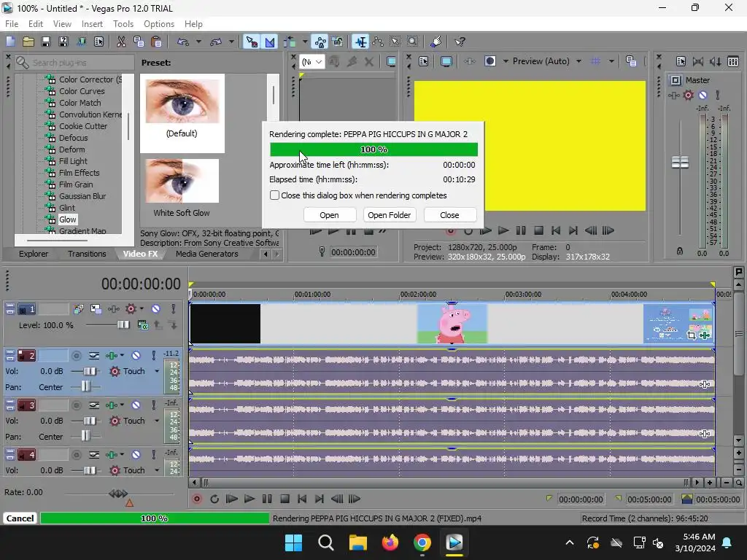Screen dimensions: 747x560
Task: Click the Video Preview split screen icon
Action: pos(490,61)
